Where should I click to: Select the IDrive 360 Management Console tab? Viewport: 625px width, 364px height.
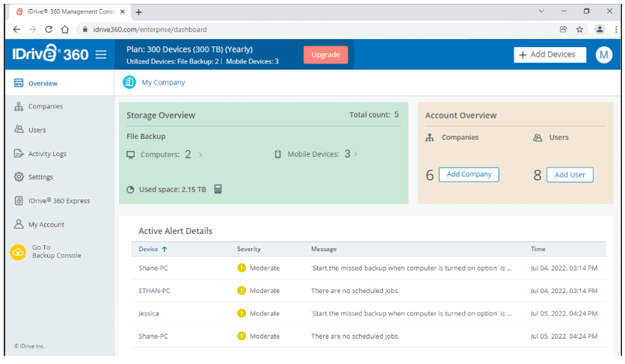[x=70, y=12]
